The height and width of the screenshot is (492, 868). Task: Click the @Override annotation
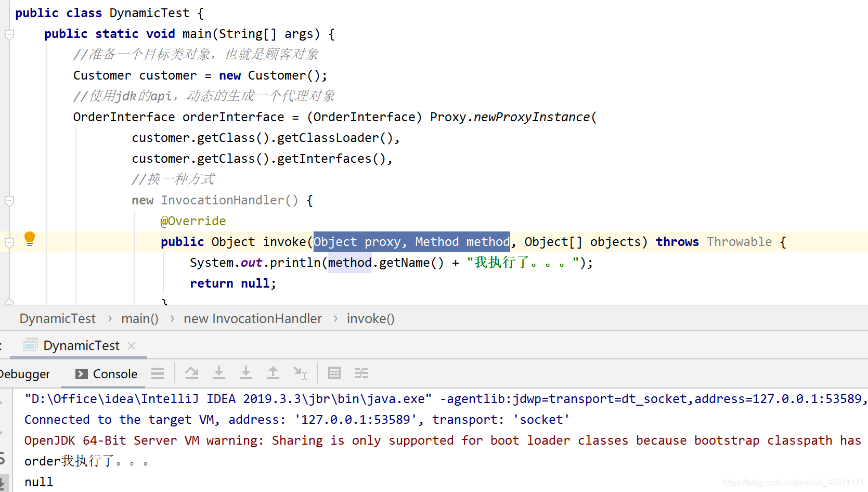click(193, 221)
